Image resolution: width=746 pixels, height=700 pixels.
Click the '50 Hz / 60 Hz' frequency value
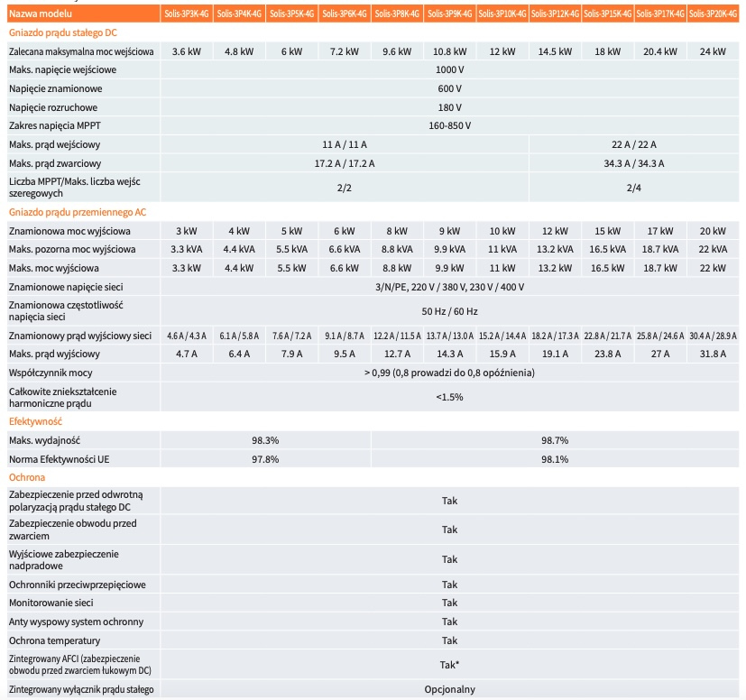point(449,311)
